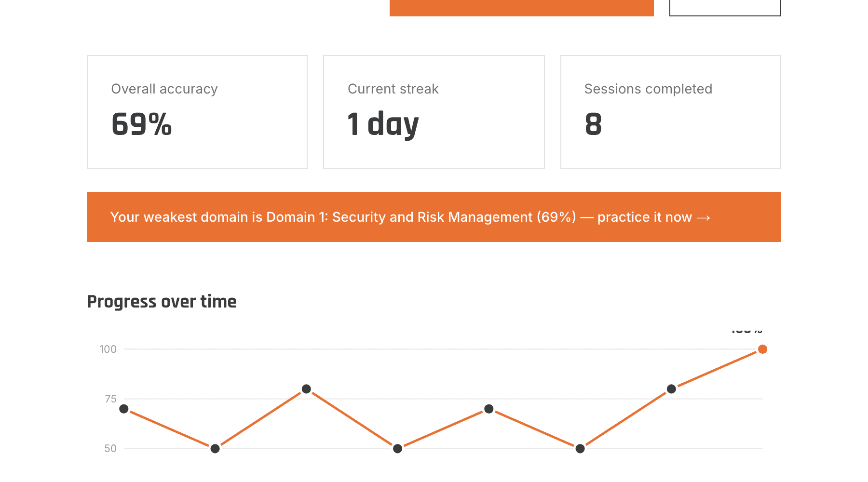Click the seventh chart data point at 80
Screen dimensions: 868x482
click(671, 389)
